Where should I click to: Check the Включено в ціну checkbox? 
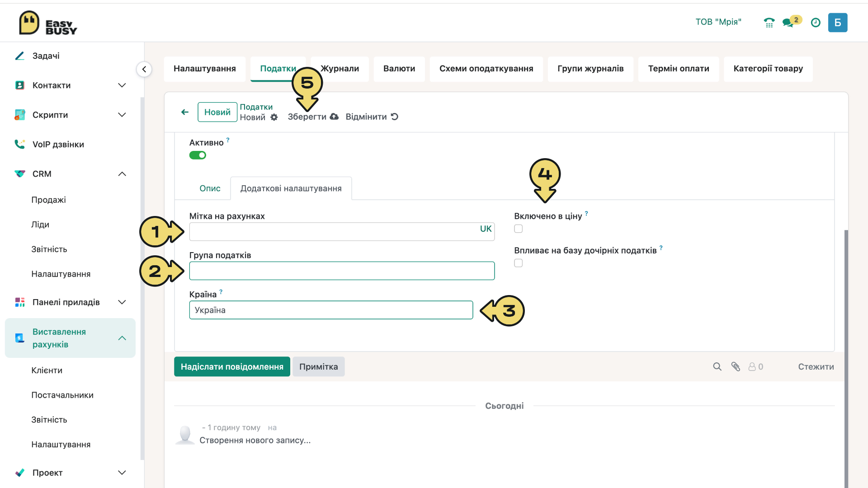[x=519, y=229]
